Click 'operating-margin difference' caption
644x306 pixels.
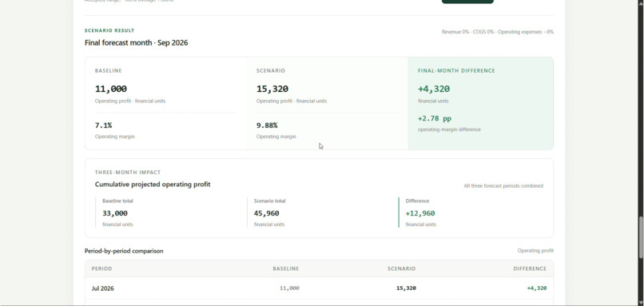449,129
